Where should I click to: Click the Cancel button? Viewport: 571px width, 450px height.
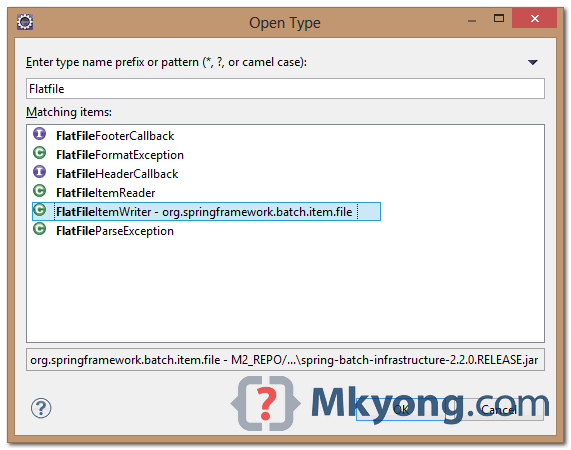click(499, 409)
